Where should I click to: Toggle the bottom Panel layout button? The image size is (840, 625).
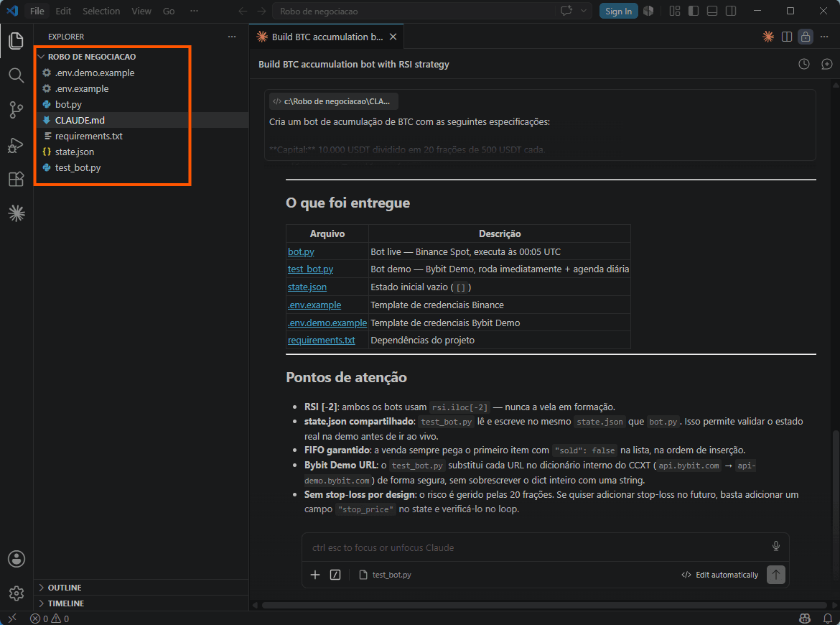pyautogui.click(x=712, y=11)
